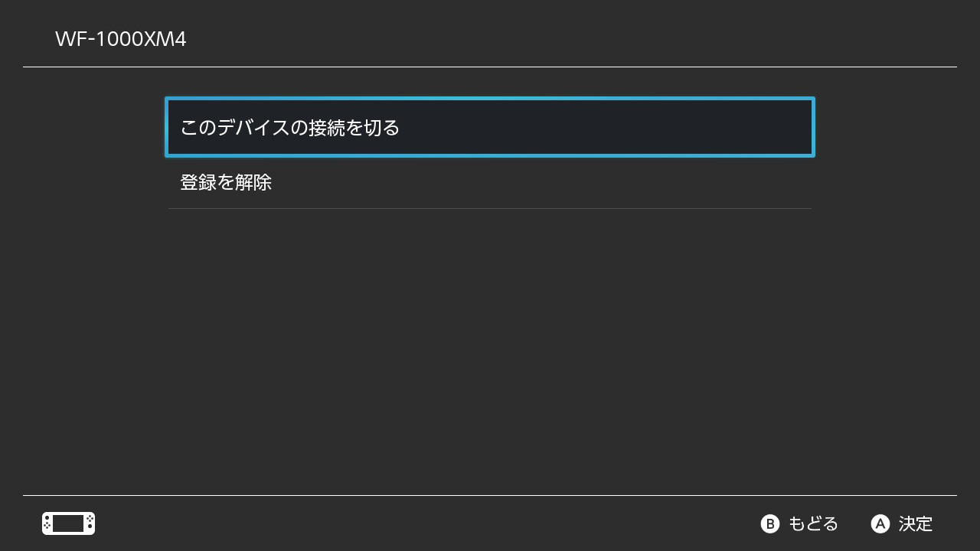This screenshot has width=980, height=551.
Task: Select the A glyph beside 決定
Action: pos(880,523)
